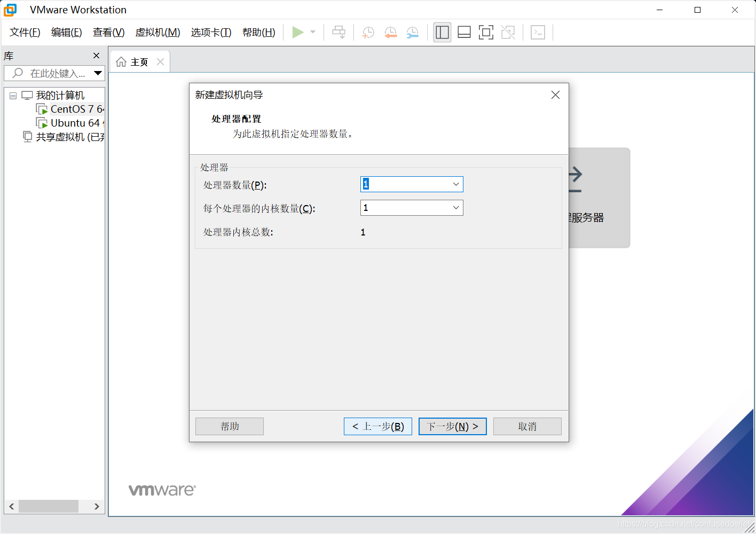The height and width of the screenshot is (534, 756).
Task: Close the 主页 tab
Action: click(160, 62)
